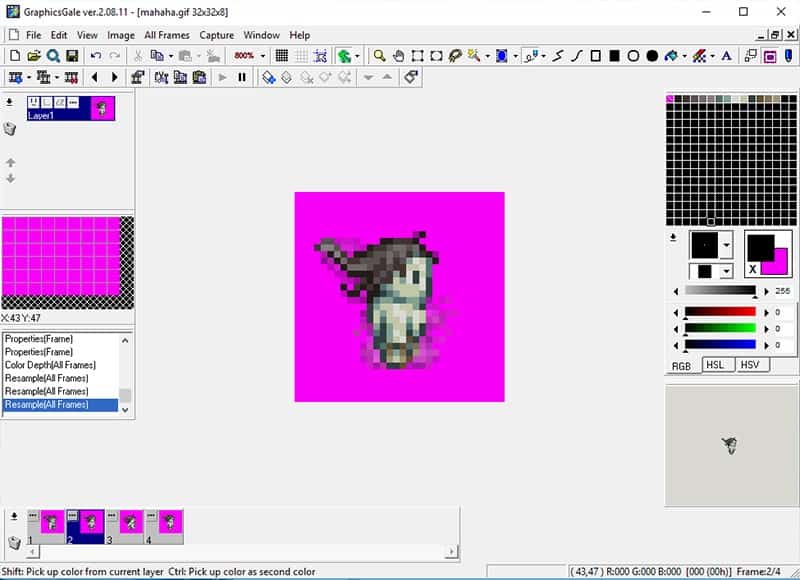Delete layer using the layer panel trash icon

coord(10,129)
